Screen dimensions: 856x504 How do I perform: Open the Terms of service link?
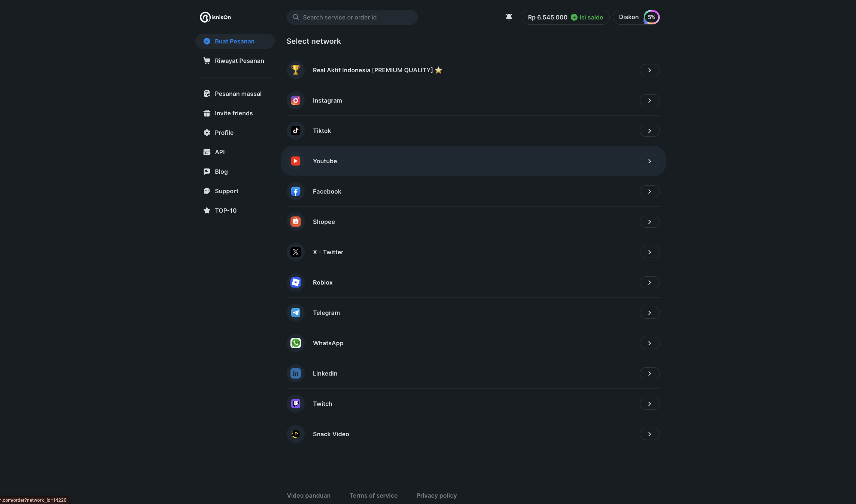[x=373, y=495]
